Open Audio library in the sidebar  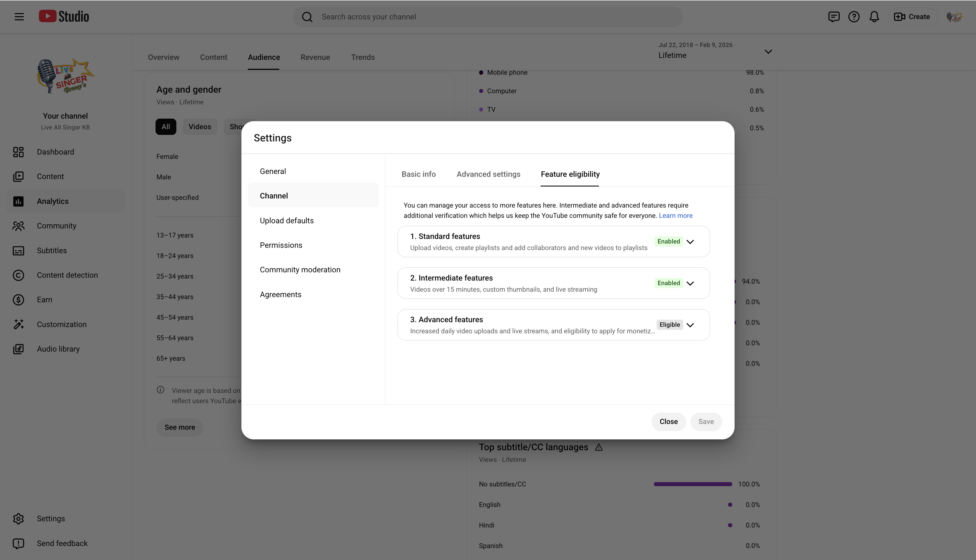click(65, 349)
